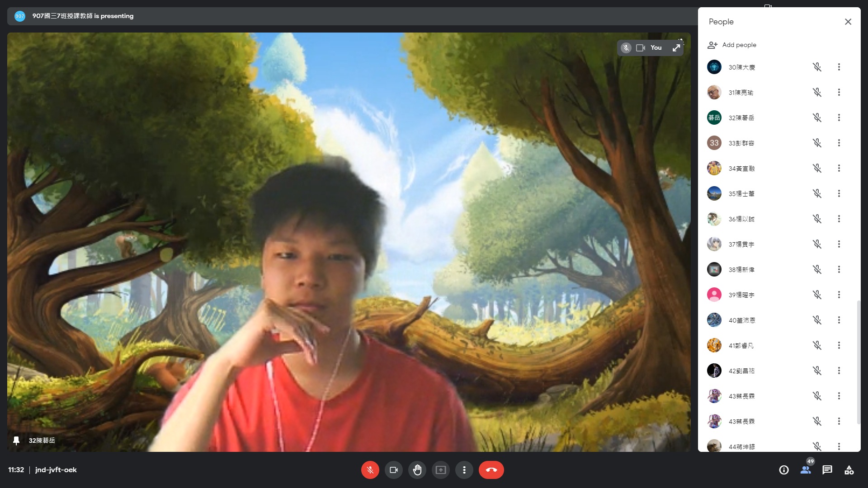Open the three-dot menu for participant 34
868x488 pixels.
coord(839,168)
